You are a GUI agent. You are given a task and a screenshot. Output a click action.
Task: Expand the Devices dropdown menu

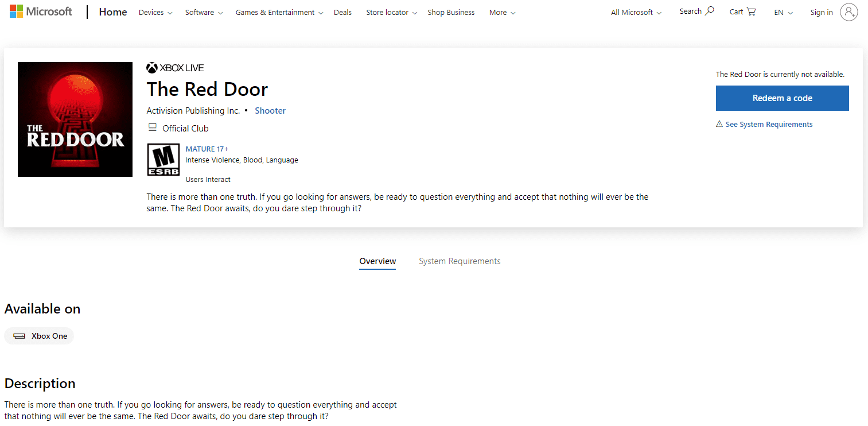(155, 13)
